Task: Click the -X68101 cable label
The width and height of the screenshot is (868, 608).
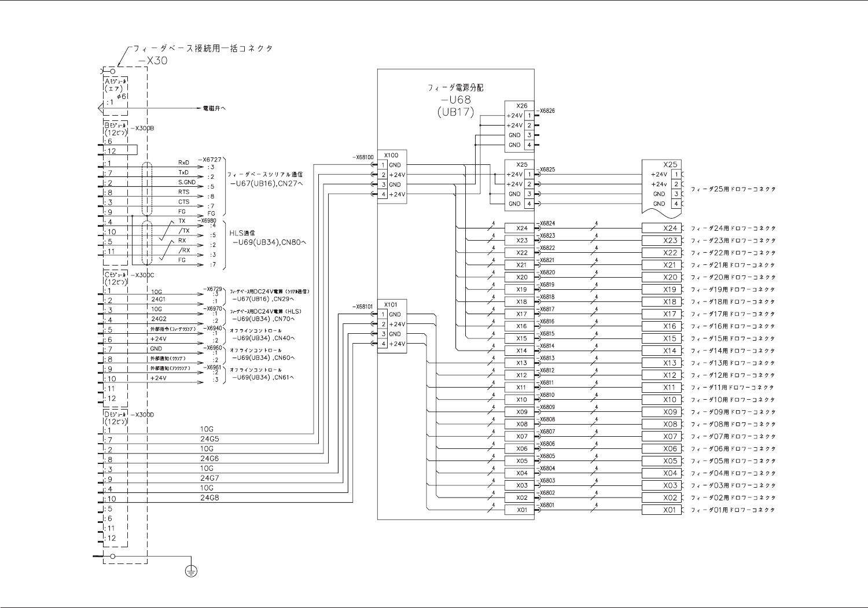Action: pyautogui.click(x=363, y=307)
